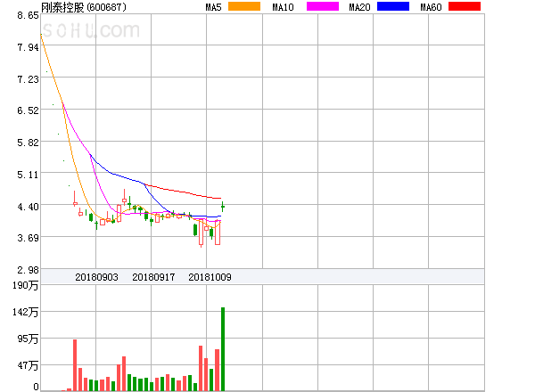Click the volume axis label 190万

tap(25, 285)
